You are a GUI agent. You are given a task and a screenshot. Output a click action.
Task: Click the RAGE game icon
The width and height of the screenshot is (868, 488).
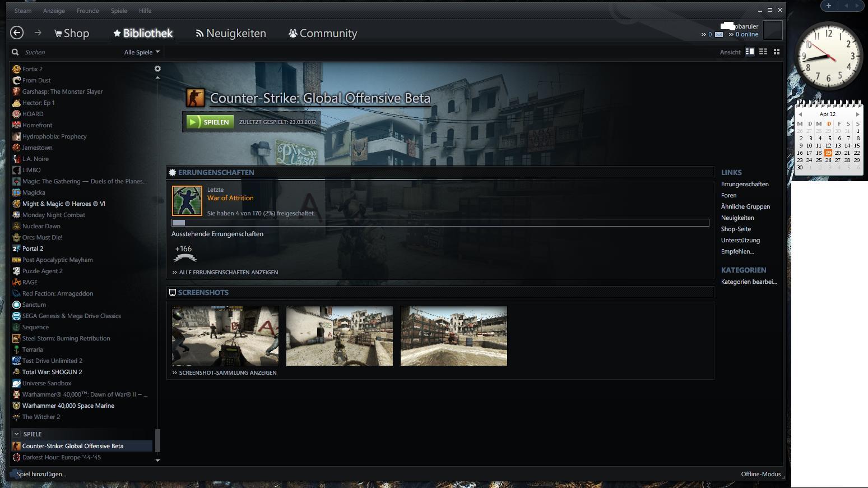point(16,282)
